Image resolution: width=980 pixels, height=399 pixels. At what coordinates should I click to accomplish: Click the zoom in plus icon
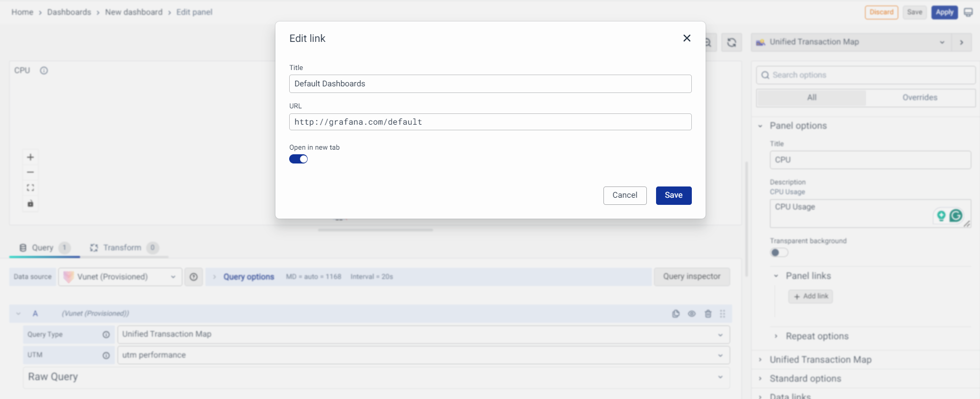click(x=30, y=157)
